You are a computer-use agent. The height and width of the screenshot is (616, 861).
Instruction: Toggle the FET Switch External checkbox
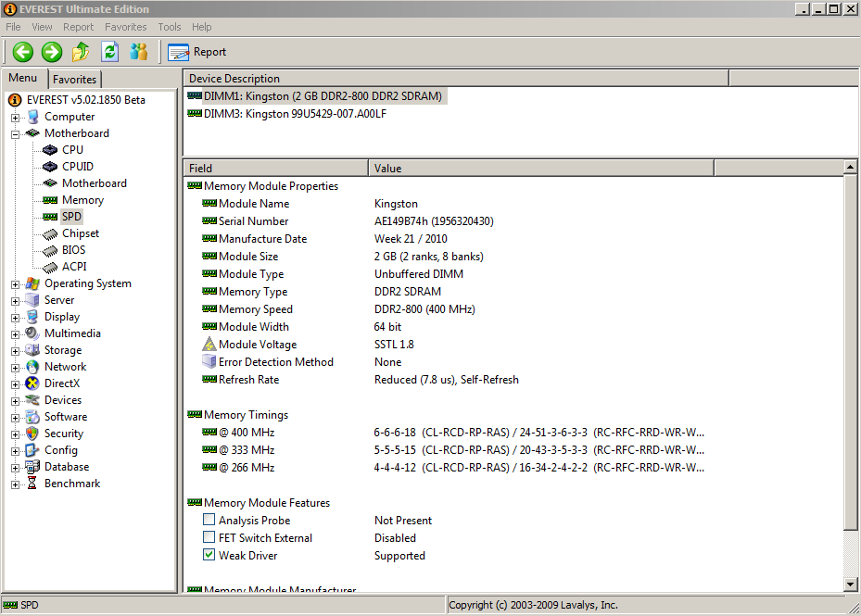coord(209,538)
